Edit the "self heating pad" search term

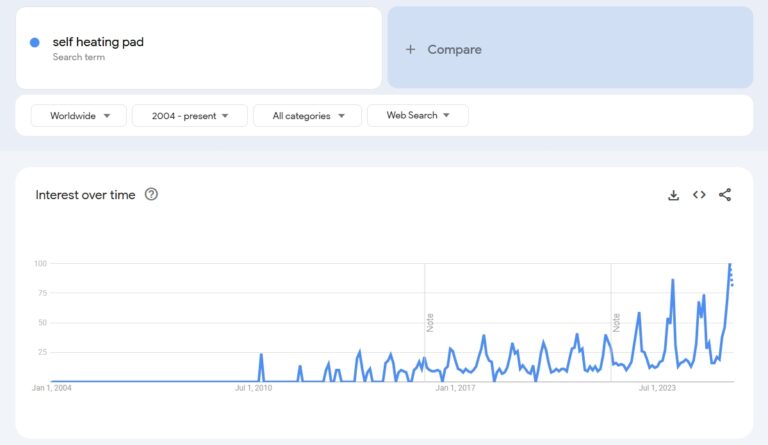[x=98, y=42]
